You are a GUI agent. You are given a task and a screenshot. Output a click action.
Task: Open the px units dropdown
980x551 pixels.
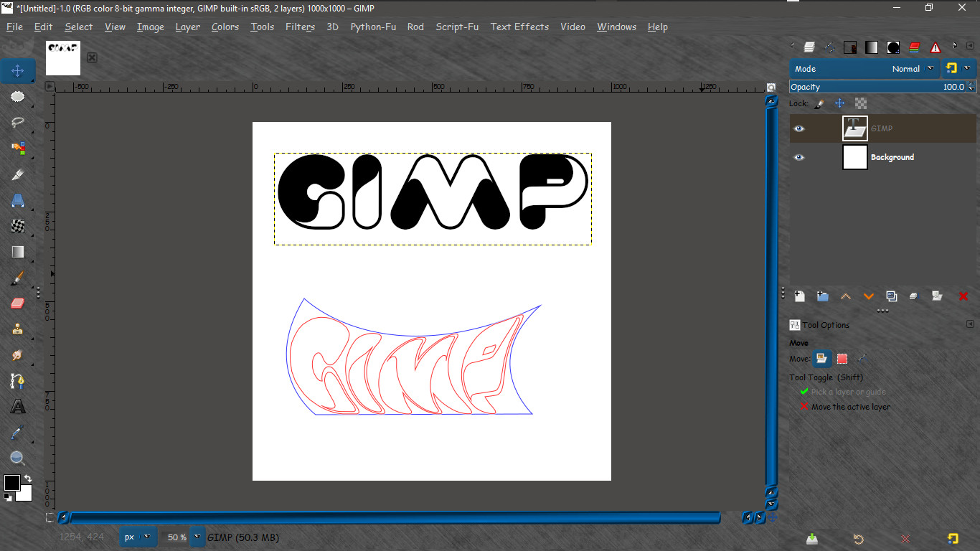(x=148, y=537)
